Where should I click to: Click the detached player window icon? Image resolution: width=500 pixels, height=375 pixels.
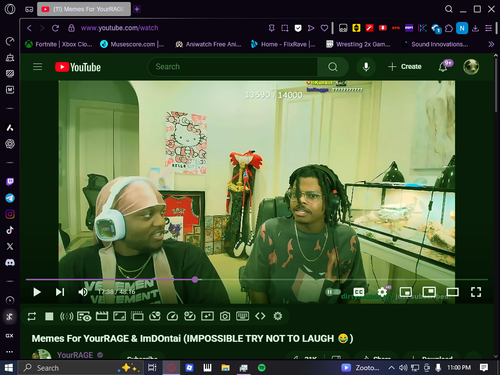[137, 316]
